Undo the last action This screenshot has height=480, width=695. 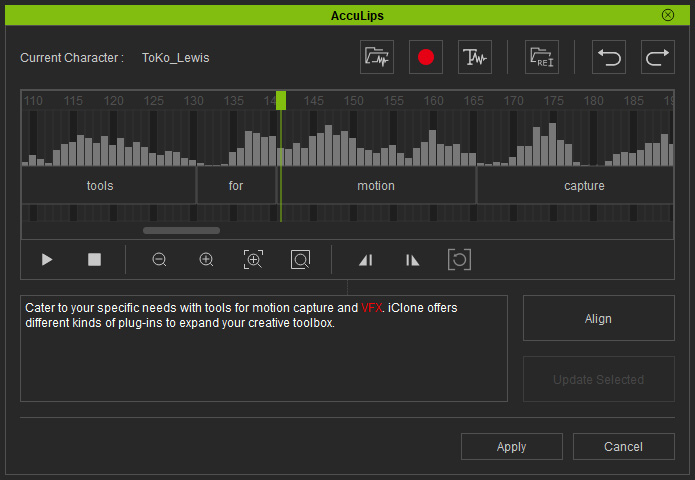[609, 58]
